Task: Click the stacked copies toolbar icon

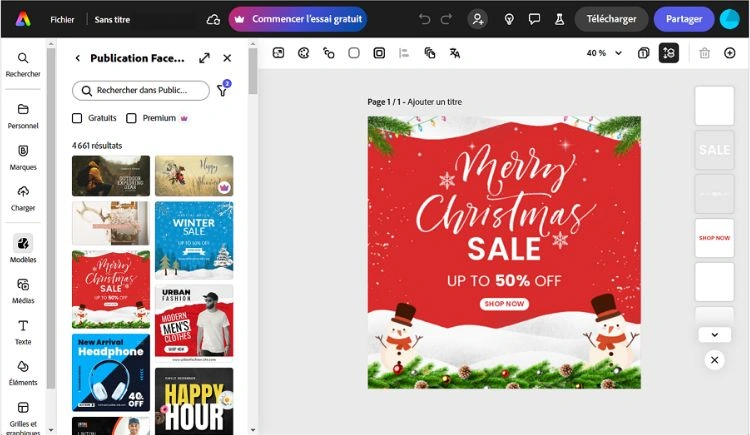Action: coord(430,53)
